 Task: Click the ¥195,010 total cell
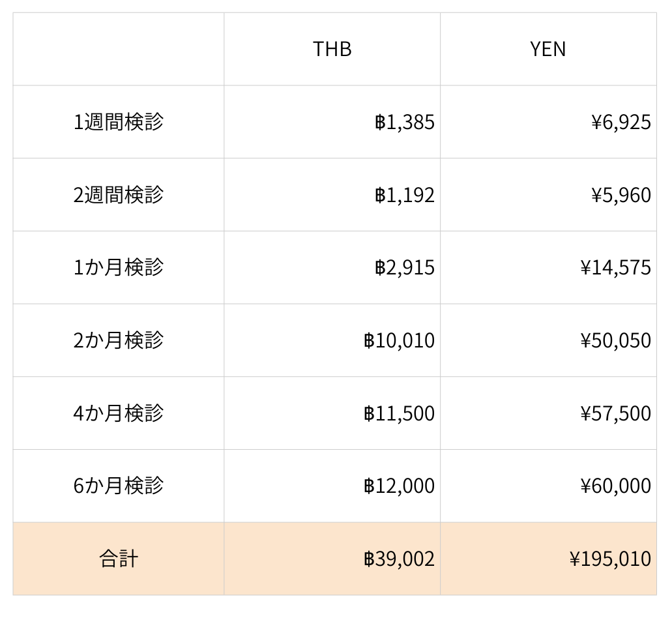[609, 559]
